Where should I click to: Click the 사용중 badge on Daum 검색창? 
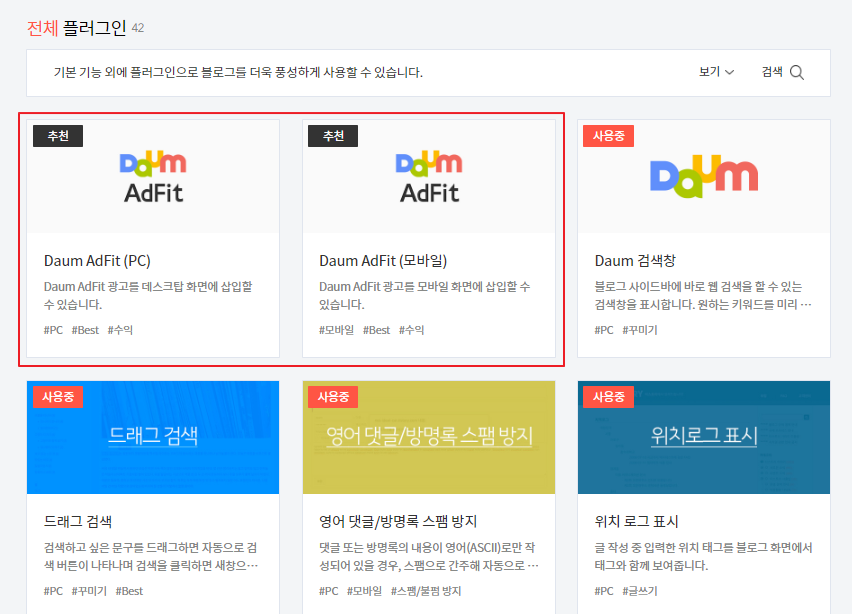609,136
